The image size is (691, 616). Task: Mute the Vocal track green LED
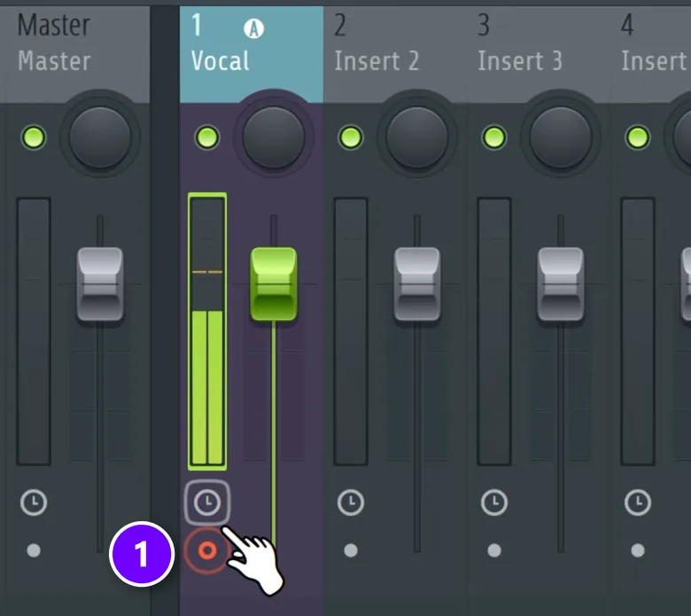(207, 137)
